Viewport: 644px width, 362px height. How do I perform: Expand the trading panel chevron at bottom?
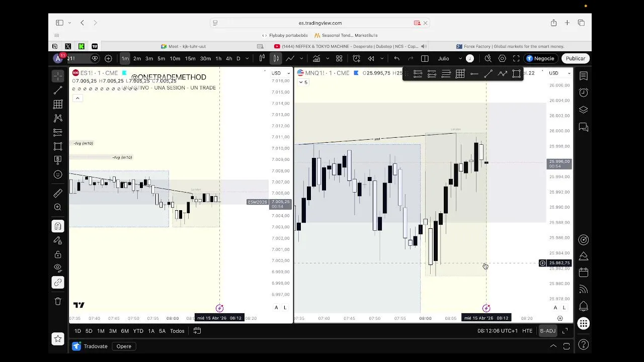click(x=553, y=346)
